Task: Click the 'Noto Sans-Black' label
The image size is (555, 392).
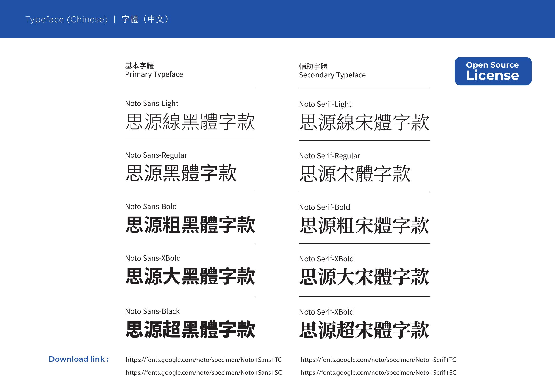Action: click(153, 311)
